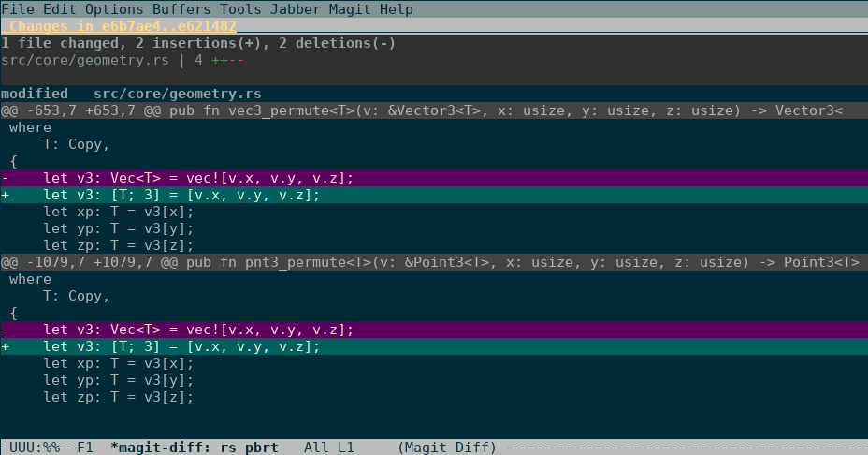868x455 pixels.
Task: Click the '-UUU:%%--F1' status flags in mode line
Action: pyautogui.click(x=47, y=448)
